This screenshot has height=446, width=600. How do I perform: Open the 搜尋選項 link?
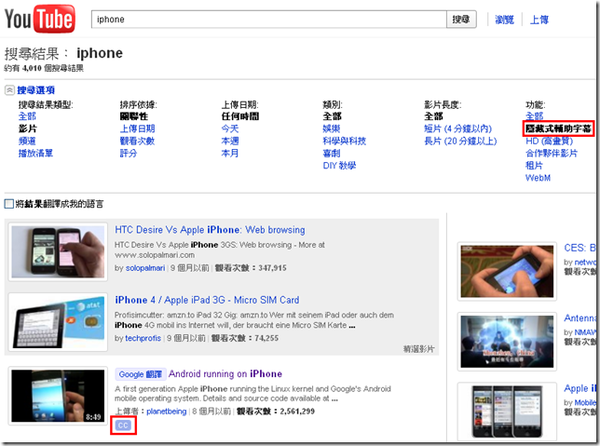point(36,90)
